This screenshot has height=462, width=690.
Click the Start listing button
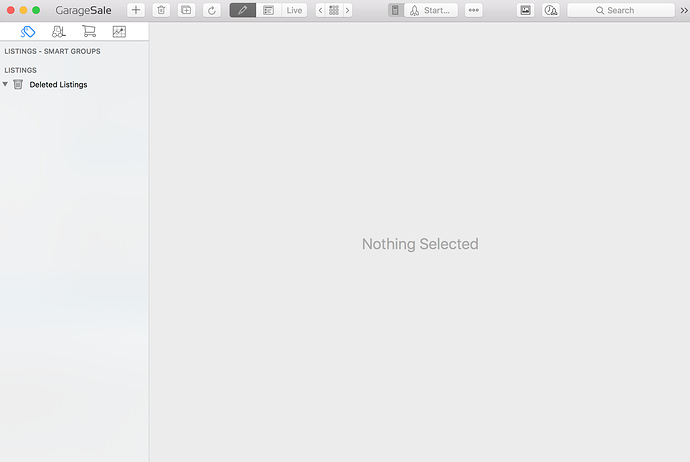click(431, 10)
